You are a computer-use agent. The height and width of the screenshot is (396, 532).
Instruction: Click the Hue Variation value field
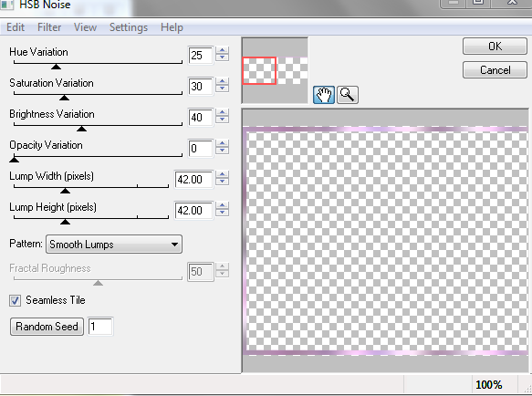pos(201,56)
